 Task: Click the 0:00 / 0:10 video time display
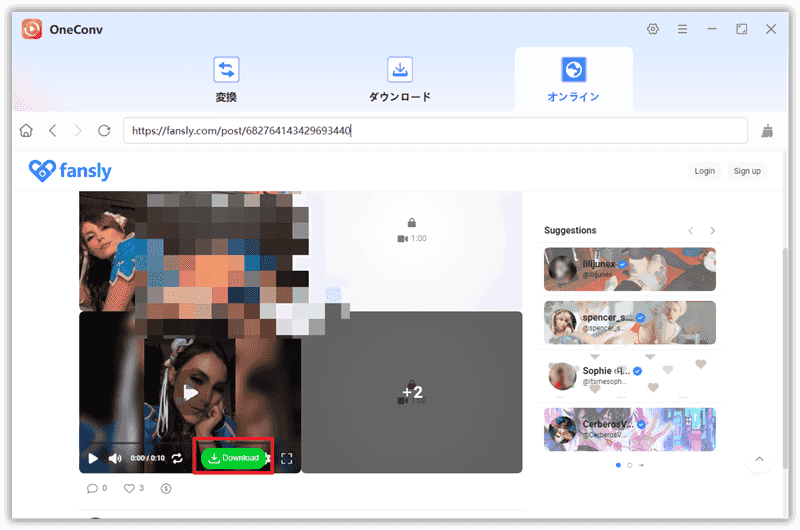click(x=147, y=458)
